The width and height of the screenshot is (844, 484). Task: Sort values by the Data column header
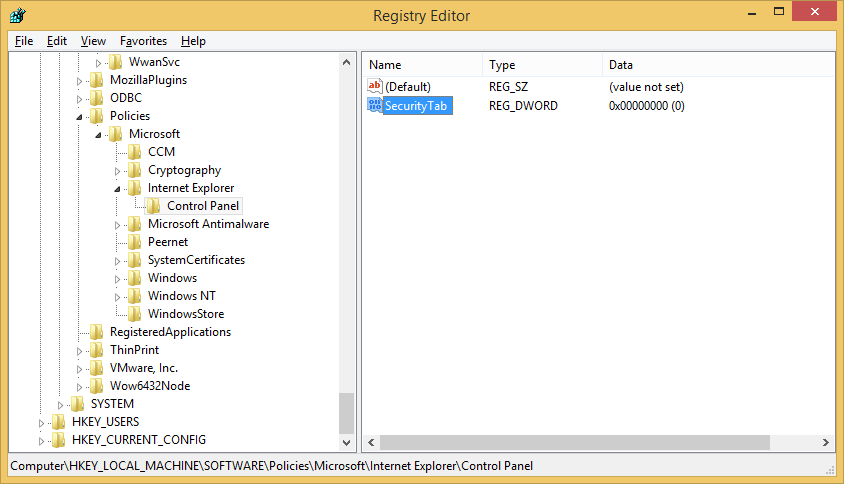[x=719, y=65]
